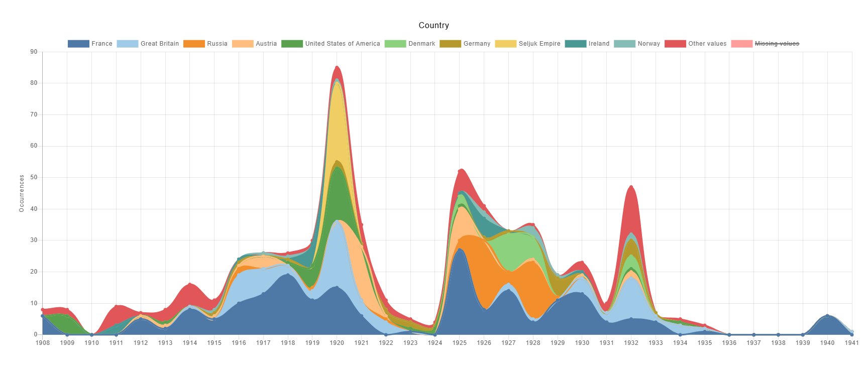This screenshot has height=366, width=868.
Task: Click the 1908 starting red data point
Action: tap(43, 309)
